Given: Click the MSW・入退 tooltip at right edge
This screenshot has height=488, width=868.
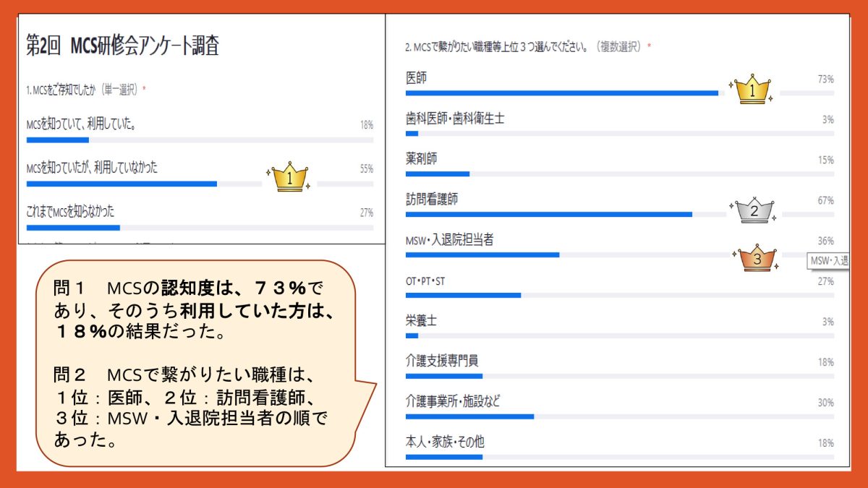Looking at the screenshot, I should 828,261.
